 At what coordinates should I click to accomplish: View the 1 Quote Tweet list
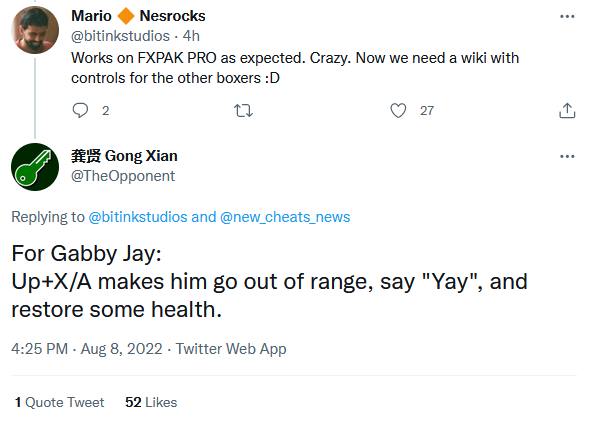[x=59, y=402]
